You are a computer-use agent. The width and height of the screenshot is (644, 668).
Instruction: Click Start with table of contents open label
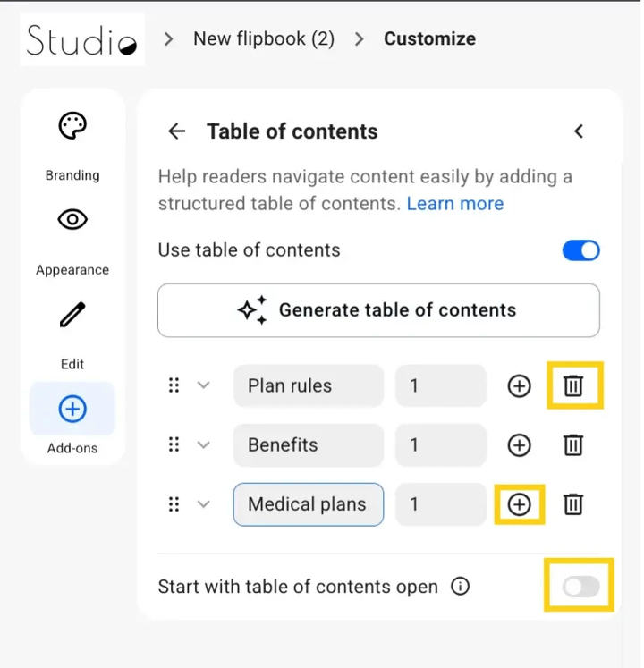[x=298, y=587]
